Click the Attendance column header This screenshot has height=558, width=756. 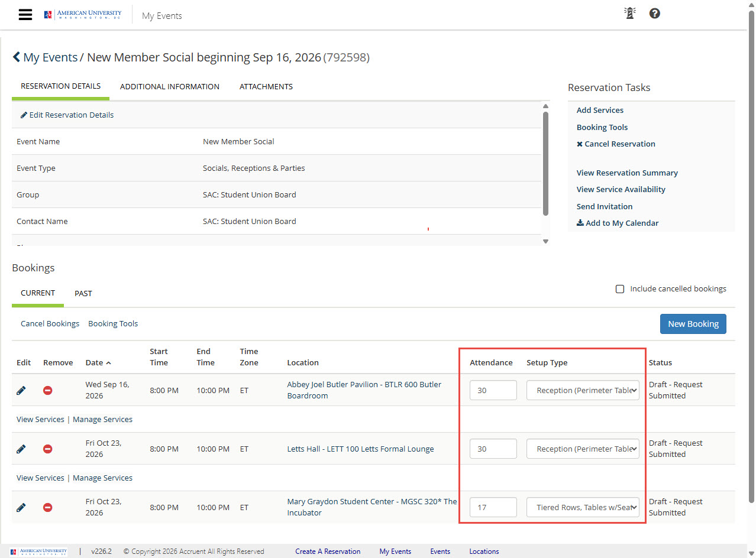coord(491,362)
